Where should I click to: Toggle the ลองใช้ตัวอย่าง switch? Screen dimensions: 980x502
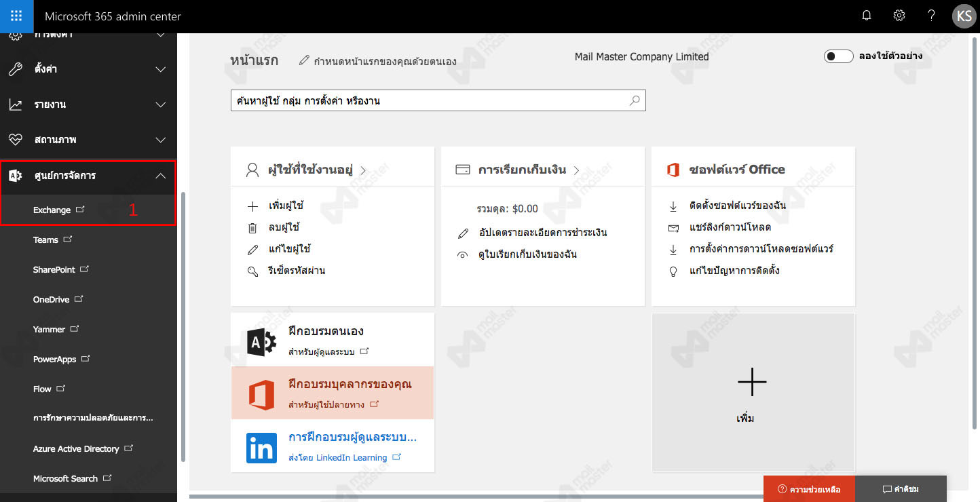(838, 56)
